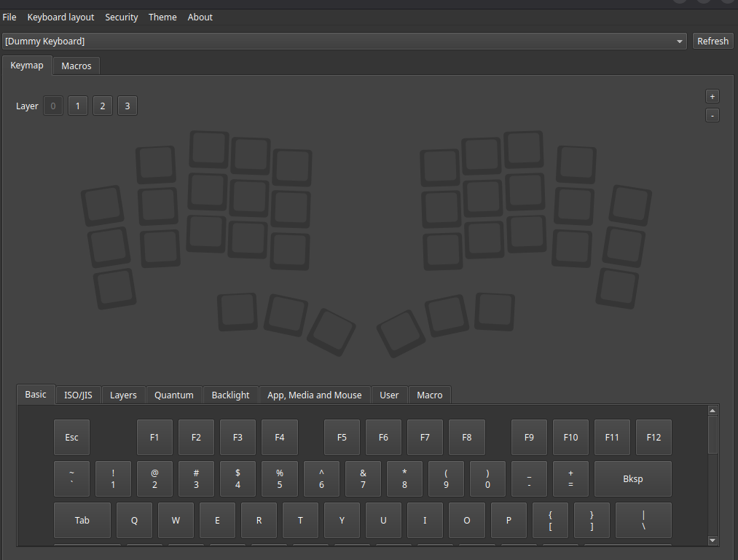
Task: Select the Esc keycode
Action: click(71, 437)
